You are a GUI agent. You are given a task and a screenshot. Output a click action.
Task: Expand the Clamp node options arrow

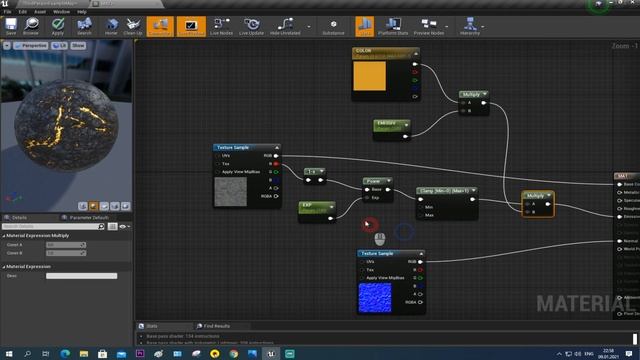pos(473,190)
